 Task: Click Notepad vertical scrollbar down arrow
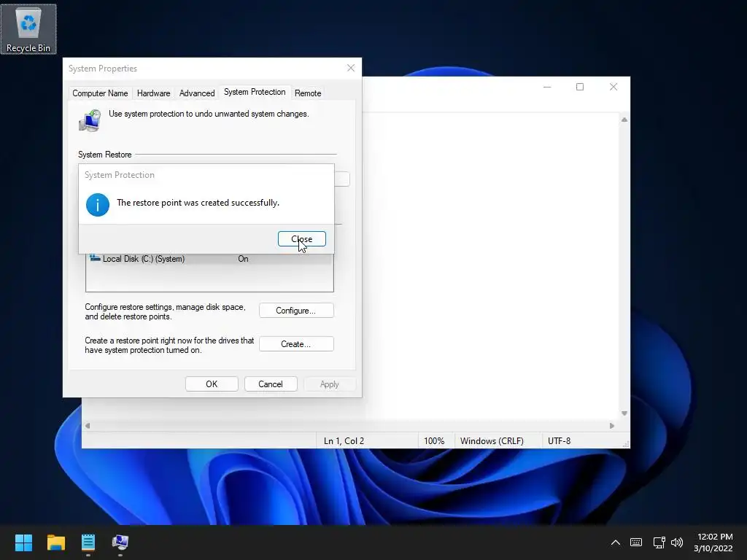pos(624,413)
